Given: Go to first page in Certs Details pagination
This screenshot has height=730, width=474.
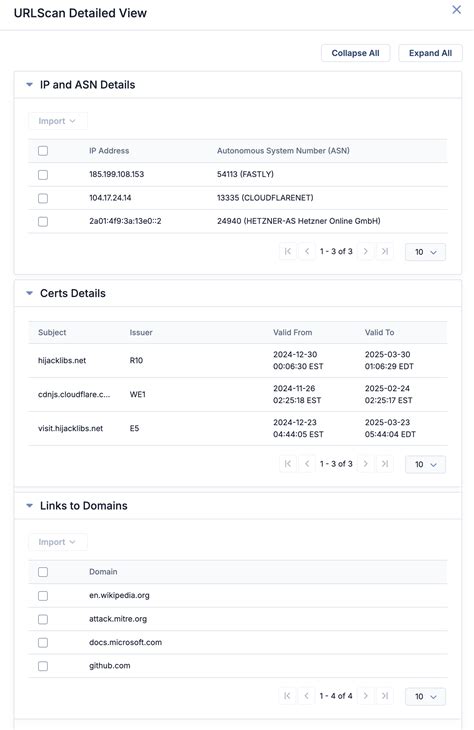Looking at the screenshot, I should coord(288,464).
